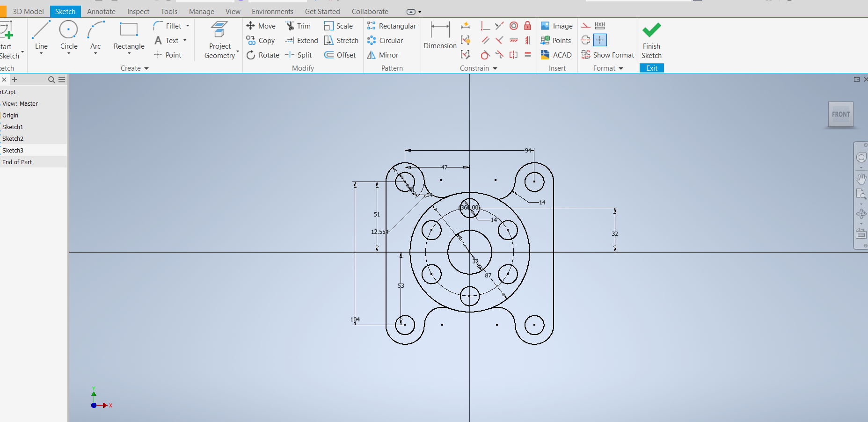Select the Equal constraint icon
Screen dimensions: 868x422
click(x=527, y=55)
